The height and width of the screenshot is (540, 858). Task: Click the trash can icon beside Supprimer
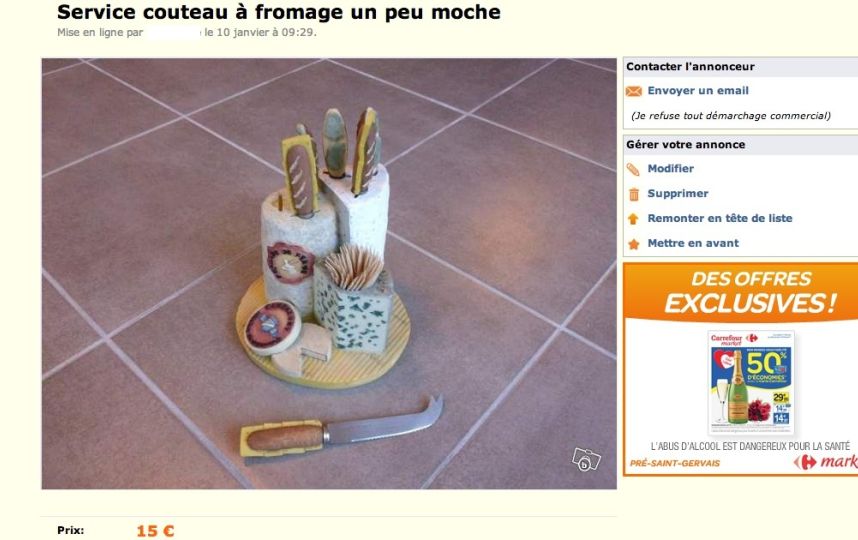pyautogui.click(x=634, y=194)
